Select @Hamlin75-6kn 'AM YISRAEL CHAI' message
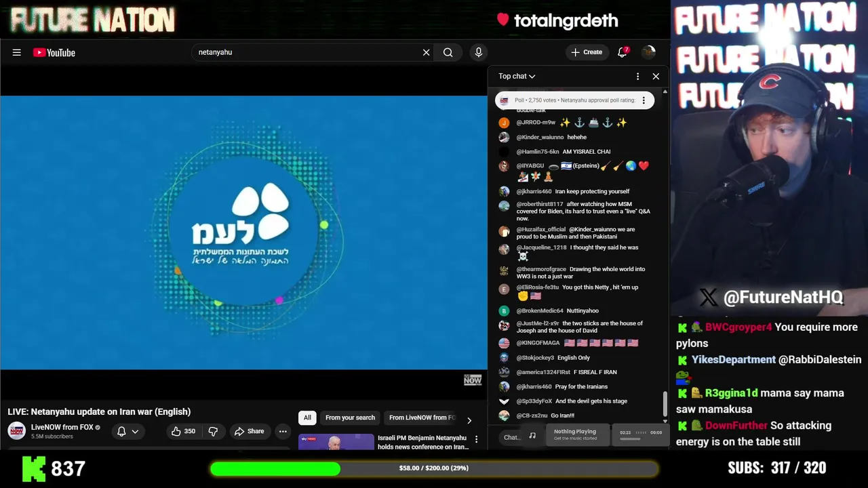This screenshot has height=488, width=868. click(587, 152)
